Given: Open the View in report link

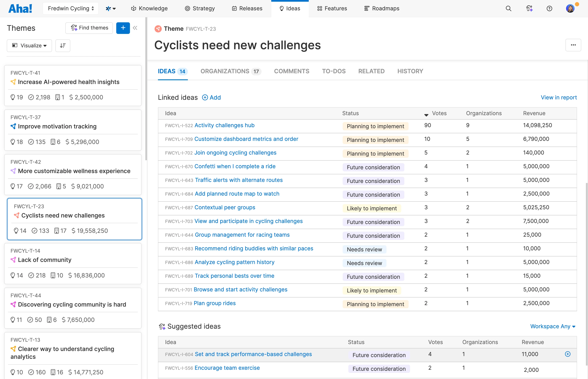Looking at the screenshot, I should pos(559,97).
